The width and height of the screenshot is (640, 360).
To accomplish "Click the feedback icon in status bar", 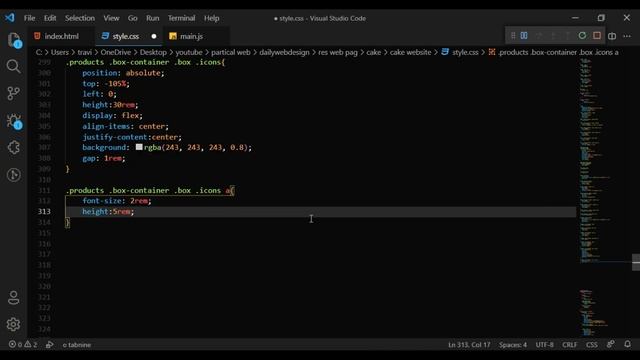I will click(611, 344).
